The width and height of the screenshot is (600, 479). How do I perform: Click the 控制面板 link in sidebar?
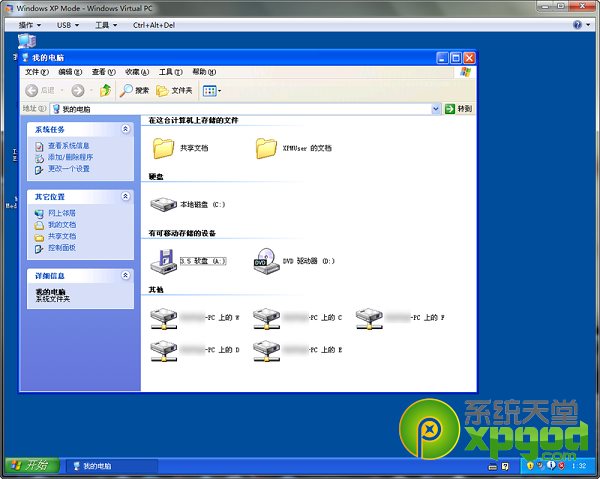point(61,247)
